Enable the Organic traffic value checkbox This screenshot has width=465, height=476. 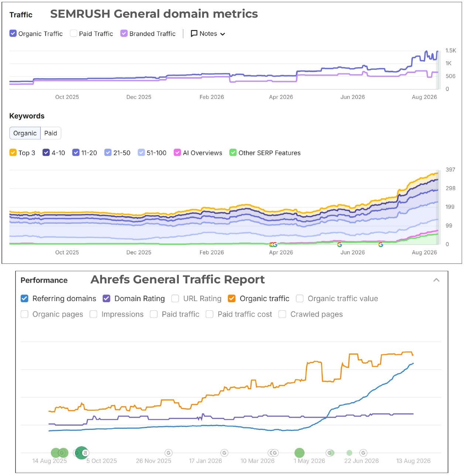coord(300,299)
